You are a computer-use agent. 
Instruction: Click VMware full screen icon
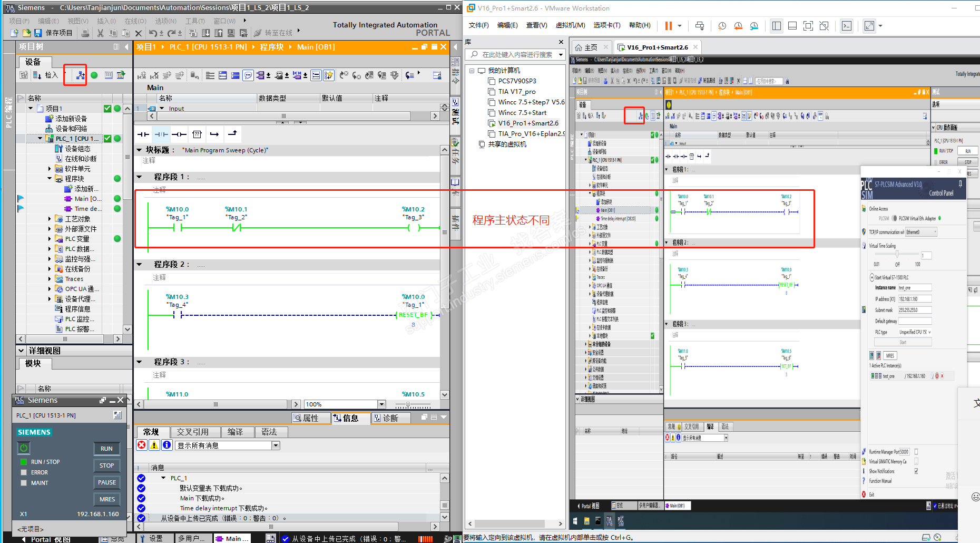pos(808,26)
